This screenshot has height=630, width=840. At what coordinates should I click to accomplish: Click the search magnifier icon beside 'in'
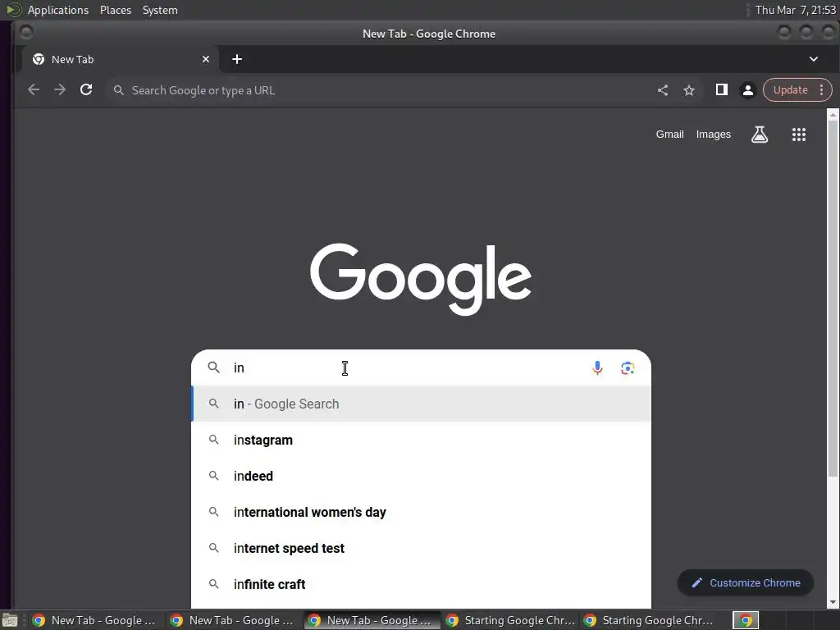click(x=214, y=367)
